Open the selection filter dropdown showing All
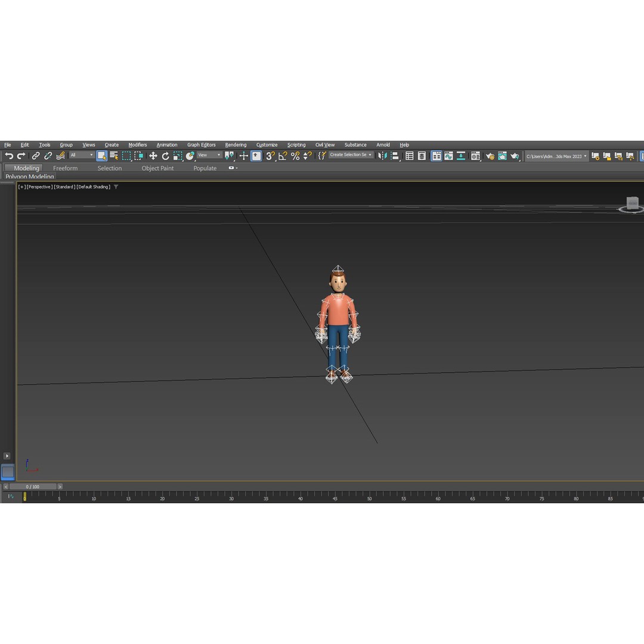 [81, 155]
